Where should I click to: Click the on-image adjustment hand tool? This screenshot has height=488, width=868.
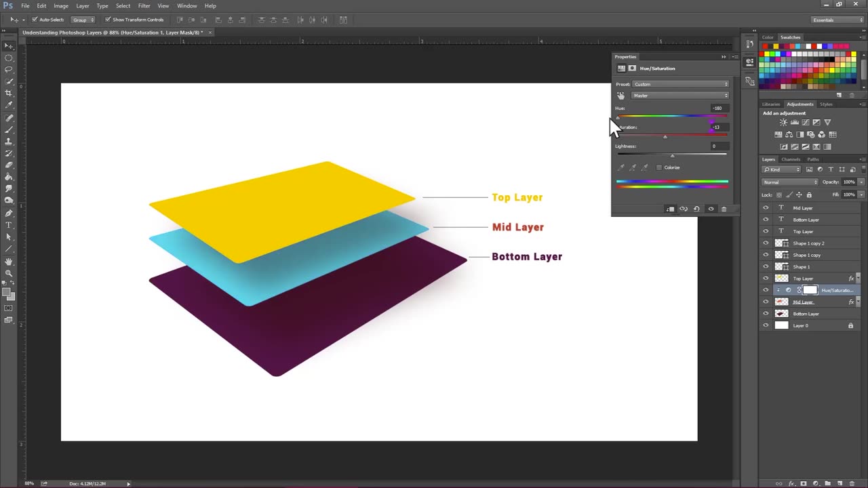pos(620,96)
